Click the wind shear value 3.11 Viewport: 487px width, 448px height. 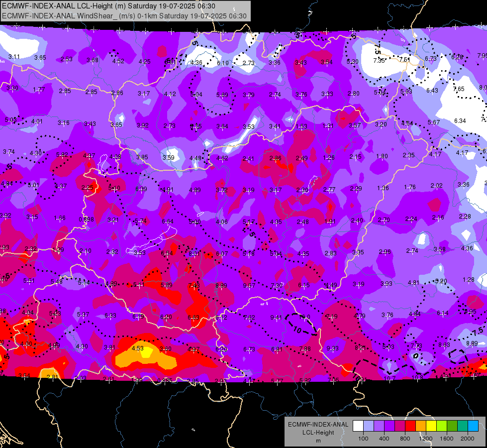pos(14,57)
